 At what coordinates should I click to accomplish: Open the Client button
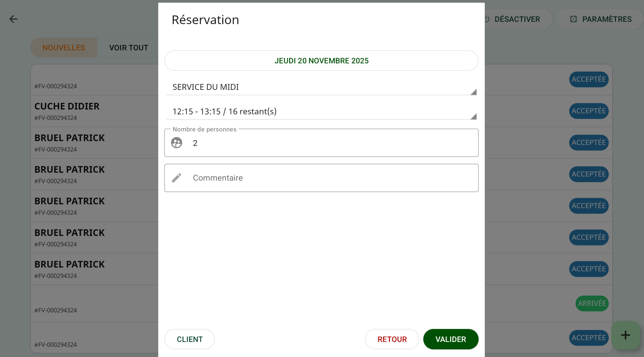pyautogui.click(x=189, y=339)
